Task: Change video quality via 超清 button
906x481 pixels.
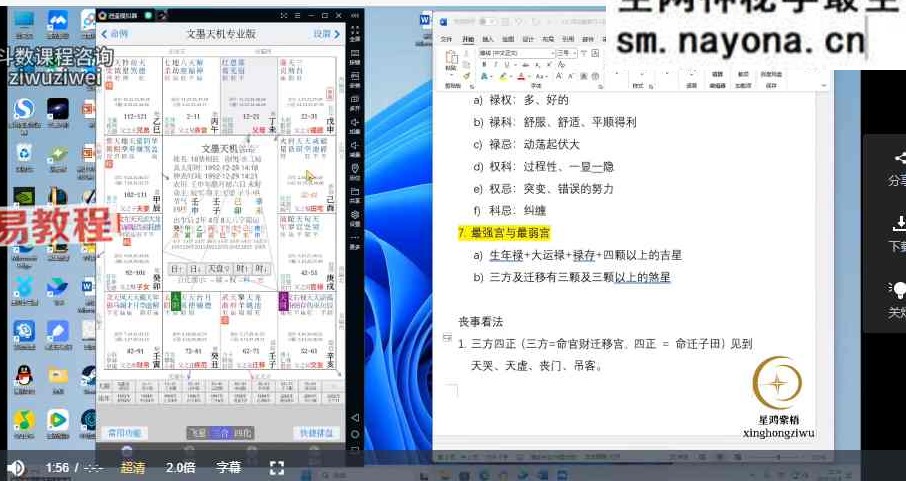Action: pos(133,467)
